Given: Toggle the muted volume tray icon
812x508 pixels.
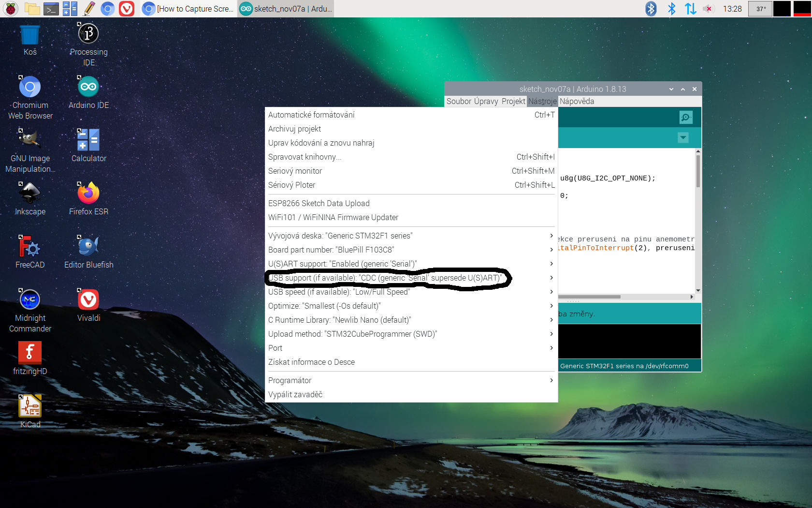Looking at the screenshot, I should point(708,9).
